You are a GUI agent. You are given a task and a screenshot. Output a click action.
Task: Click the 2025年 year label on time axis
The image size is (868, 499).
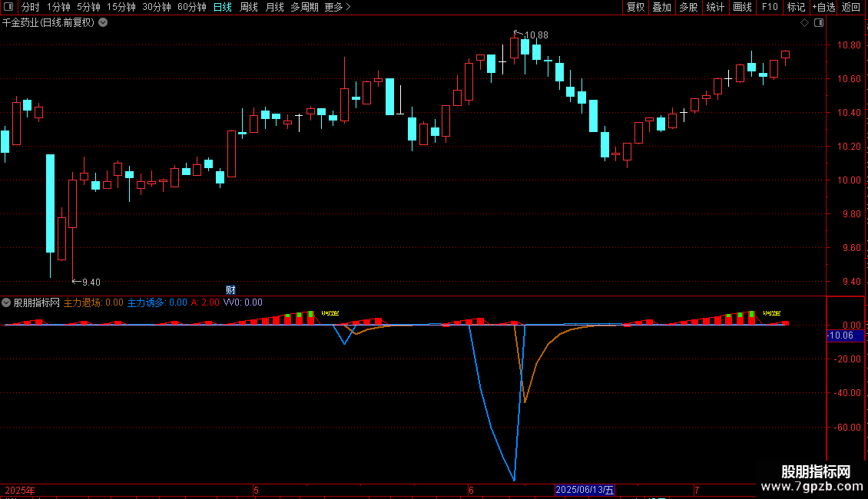(x=20, y=491)
